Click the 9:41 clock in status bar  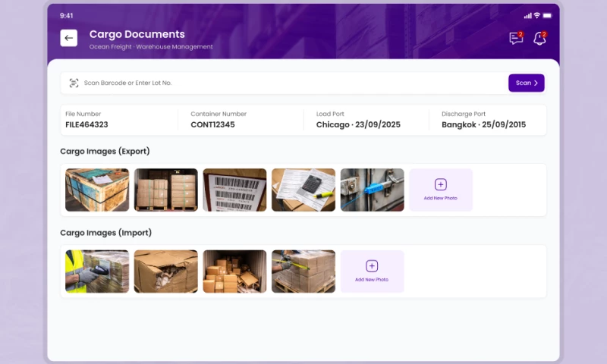pyautogui.click(x=66, y=15)
